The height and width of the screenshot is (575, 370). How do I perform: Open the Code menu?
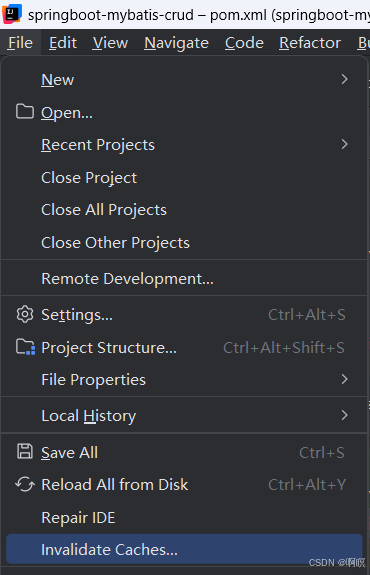244,43
